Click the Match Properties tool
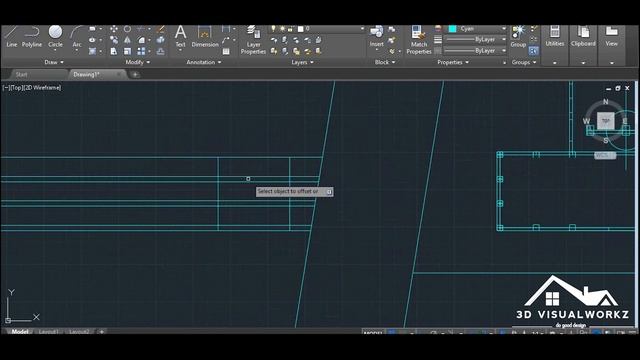 (419, 40)
